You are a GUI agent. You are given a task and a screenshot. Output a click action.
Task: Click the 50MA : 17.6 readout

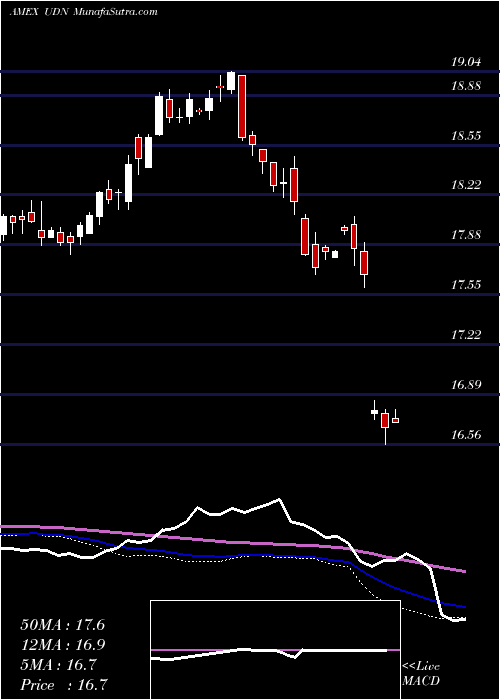(62, 625)
